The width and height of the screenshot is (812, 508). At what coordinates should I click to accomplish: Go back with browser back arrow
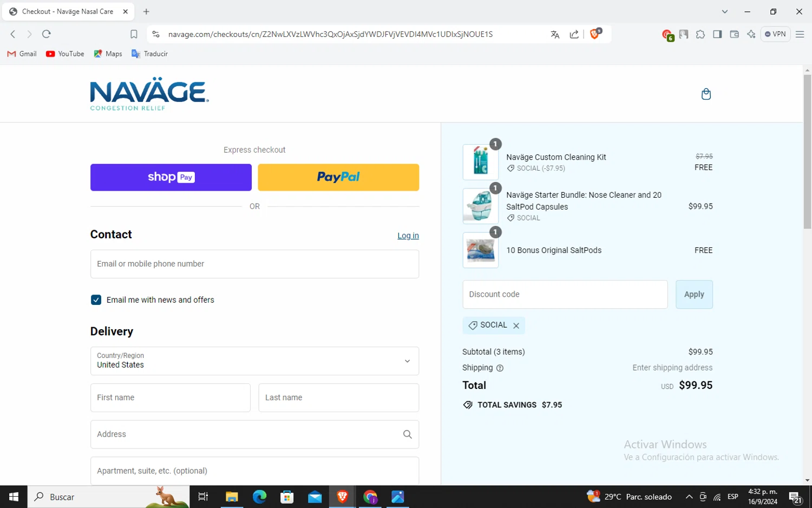13,34
